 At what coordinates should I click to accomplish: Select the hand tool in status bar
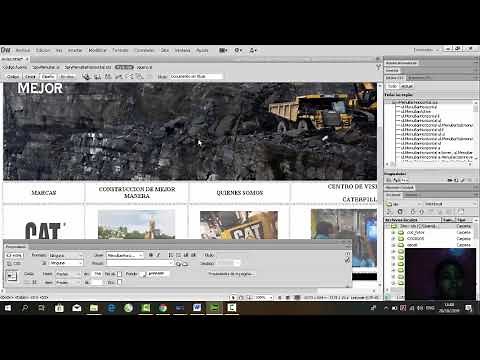241,297
